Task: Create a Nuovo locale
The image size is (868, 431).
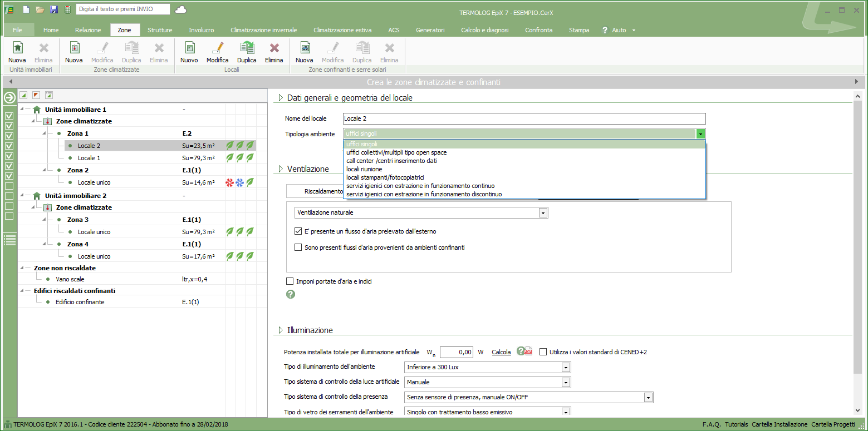Action: [x=189, y=52]
